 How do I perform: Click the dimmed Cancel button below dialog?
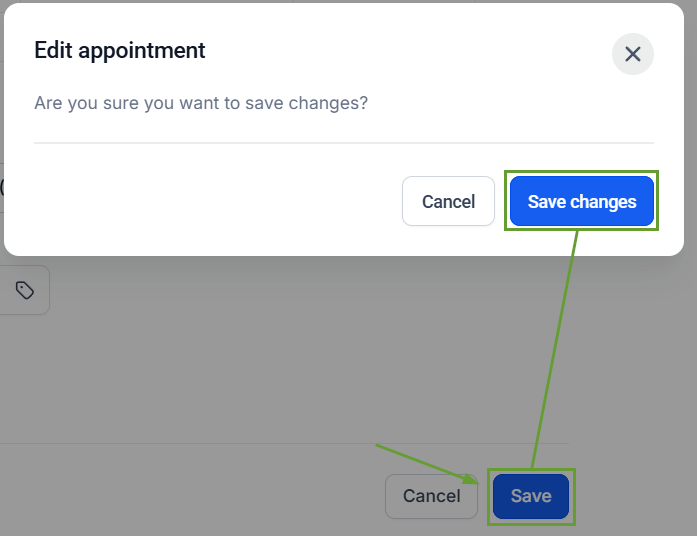pos(431,496)
